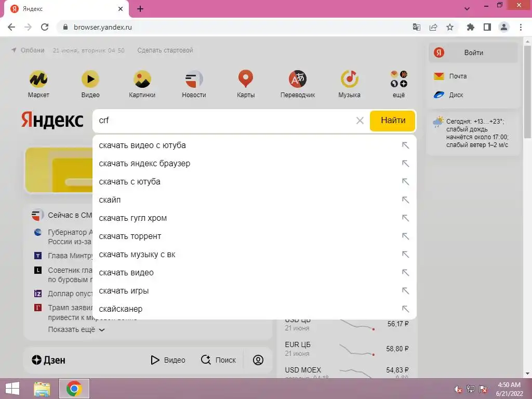Open Дзен Видео section
The image size is (532, 399).
pyautogui.click(x=168, y=360)
